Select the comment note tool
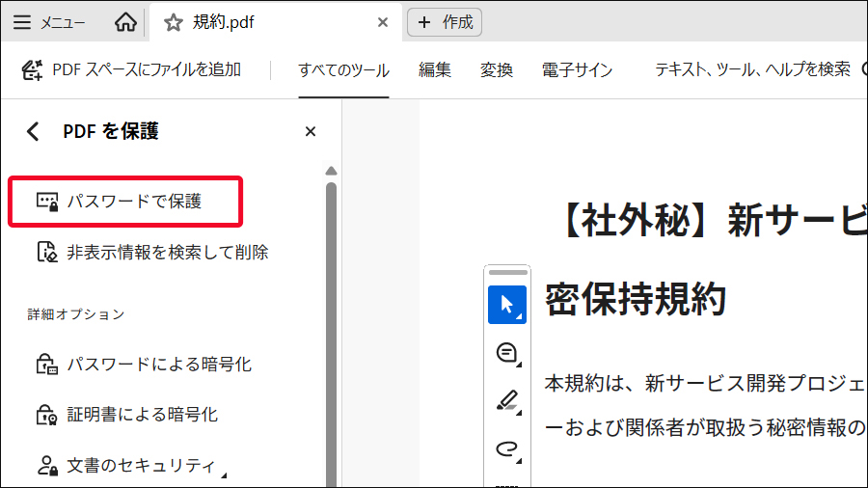This screenshot has height=488, width=868. 507,353
